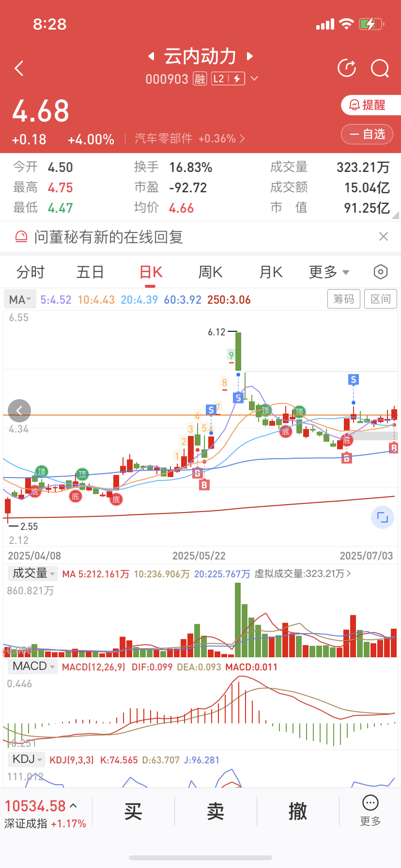Tap the 融 margin trading badge
Viewport: 401px width, 868px height.
200,78
